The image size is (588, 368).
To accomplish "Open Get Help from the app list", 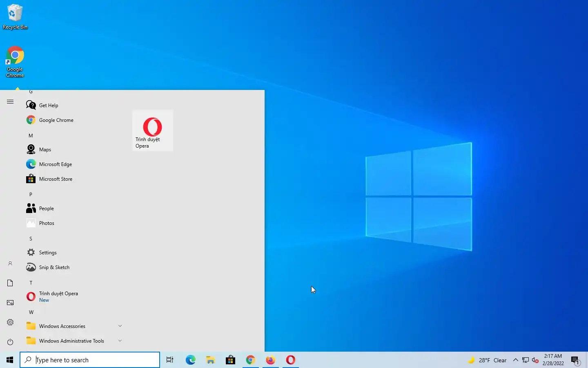I will (73, 105).
